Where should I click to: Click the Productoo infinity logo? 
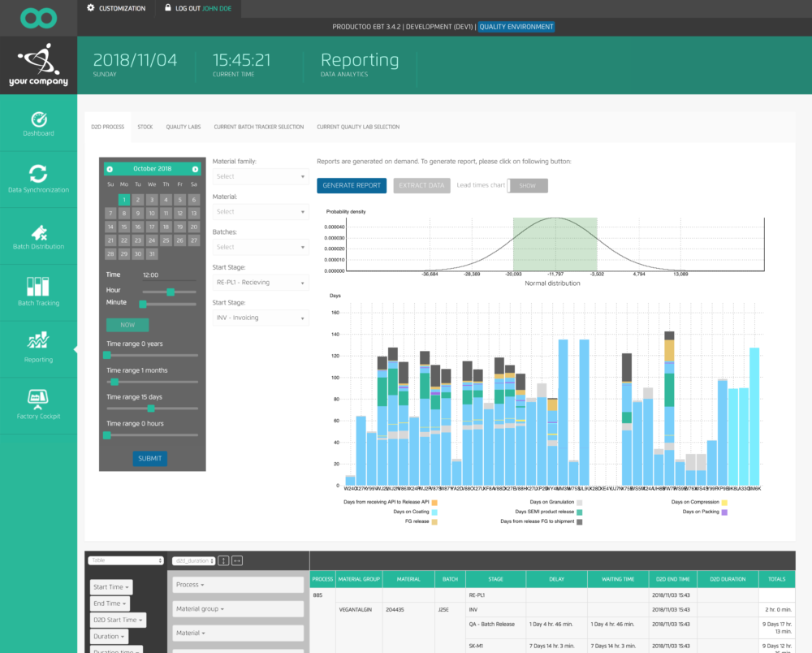pyautogui.click(x=38, y=18)
